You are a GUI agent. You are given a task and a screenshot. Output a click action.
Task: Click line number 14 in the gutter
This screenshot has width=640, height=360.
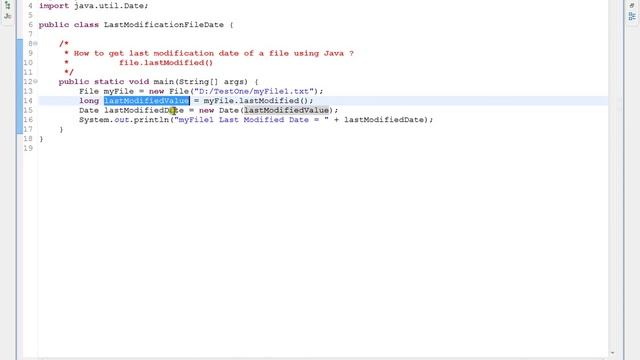(x=28, y=100)
